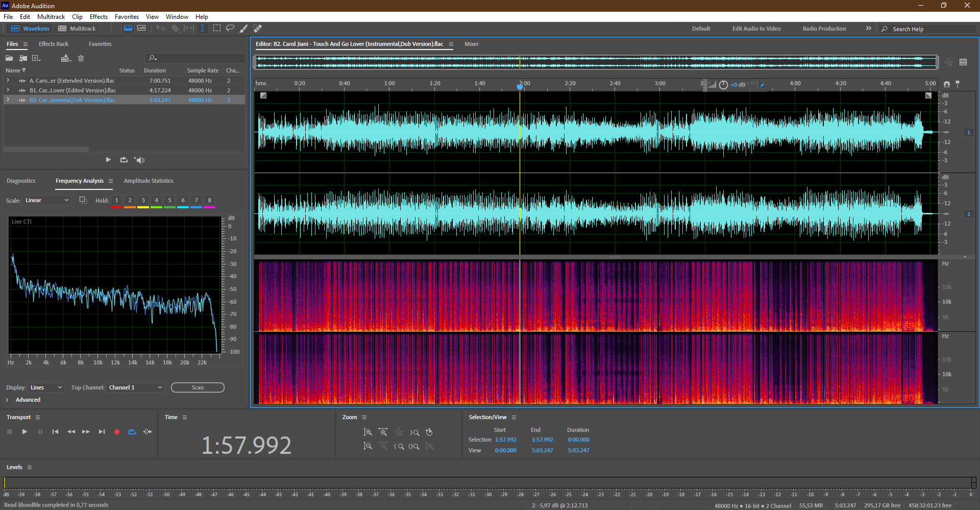The height and width of the screenshot is (510, 980).
Task: Click the Import File icon
Action: click(x=23, y=58)
